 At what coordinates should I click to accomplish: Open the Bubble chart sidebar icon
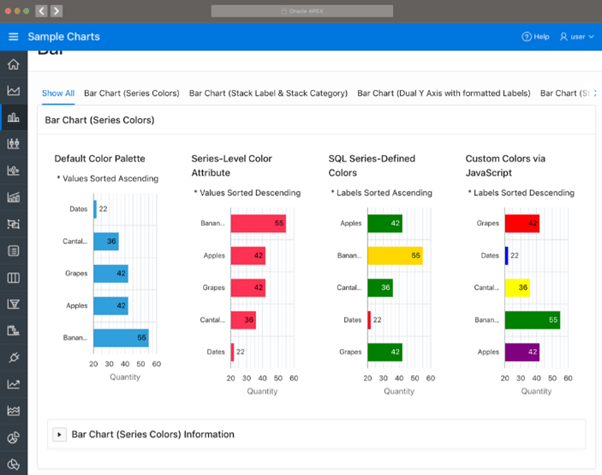pos(13,170)
